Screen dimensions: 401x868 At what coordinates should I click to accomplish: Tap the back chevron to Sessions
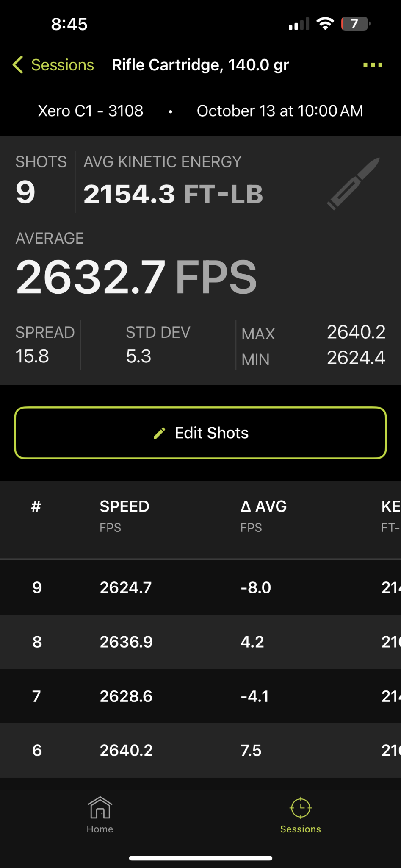click(18, 65)
